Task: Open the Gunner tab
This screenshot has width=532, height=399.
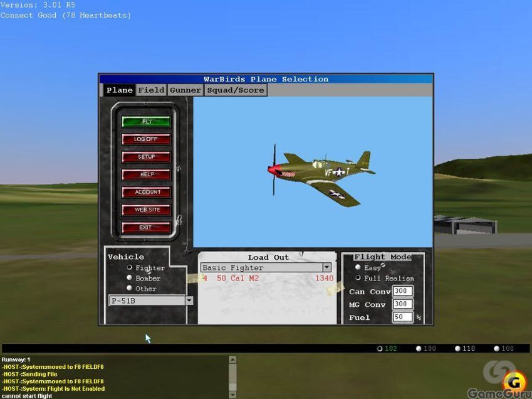Action: pos(185,90)
